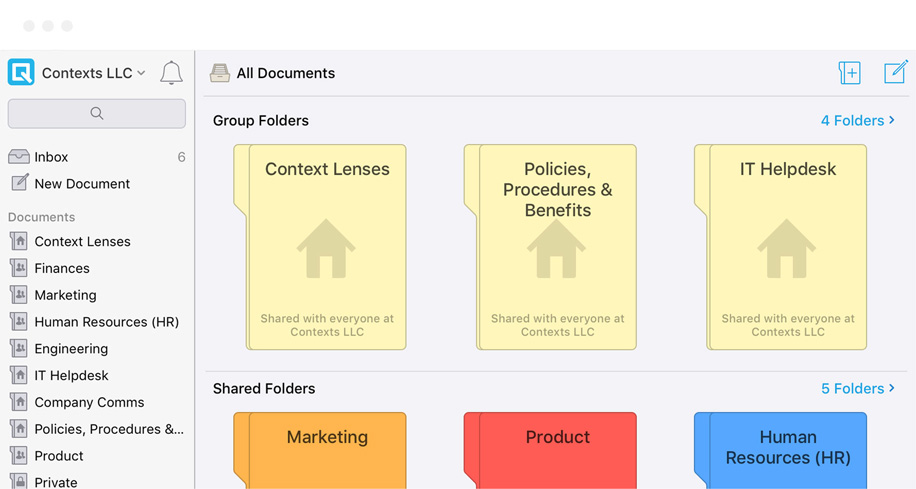Click the Context Lenses folder icon in sidebar
Screen dimensions: 916x489
[x=19, y=241]
